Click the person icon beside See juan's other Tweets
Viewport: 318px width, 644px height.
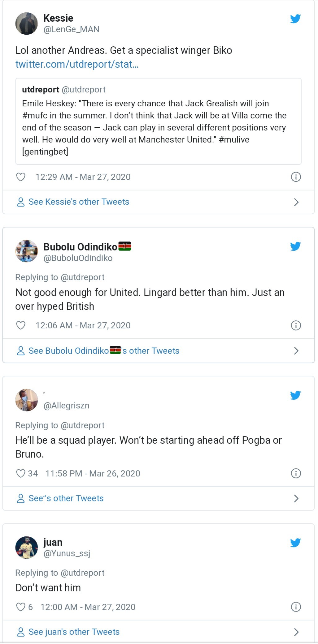click(20, 632)
